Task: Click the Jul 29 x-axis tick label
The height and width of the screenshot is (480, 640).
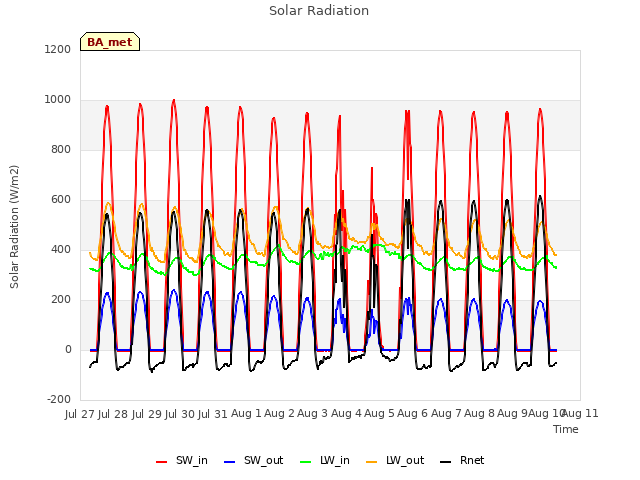Action: pos(147,414)
